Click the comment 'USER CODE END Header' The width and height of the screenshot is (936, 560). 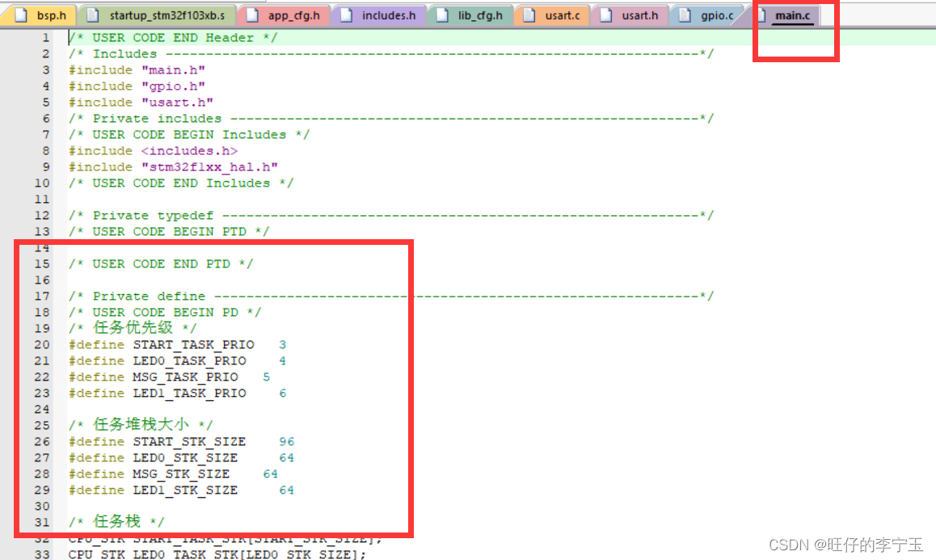tap(173, 38)
